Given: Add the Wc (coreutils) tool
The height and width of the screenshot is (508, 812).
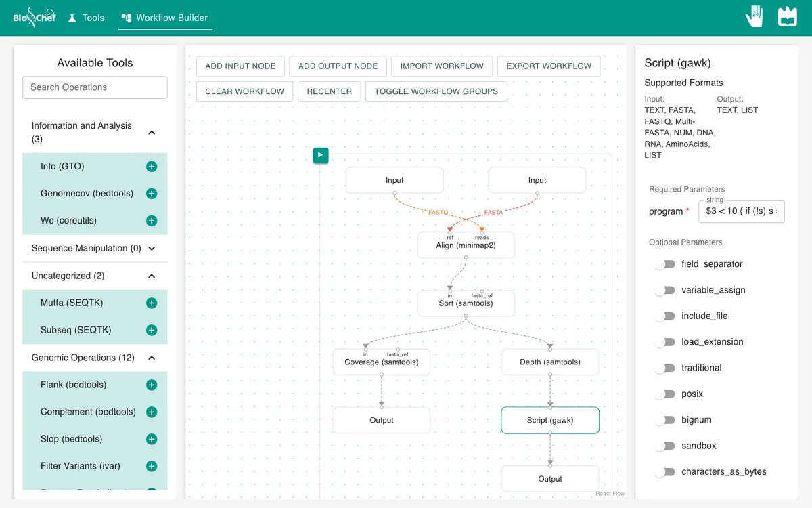Looking at the screenshot, I should click(x=152, y=221).
